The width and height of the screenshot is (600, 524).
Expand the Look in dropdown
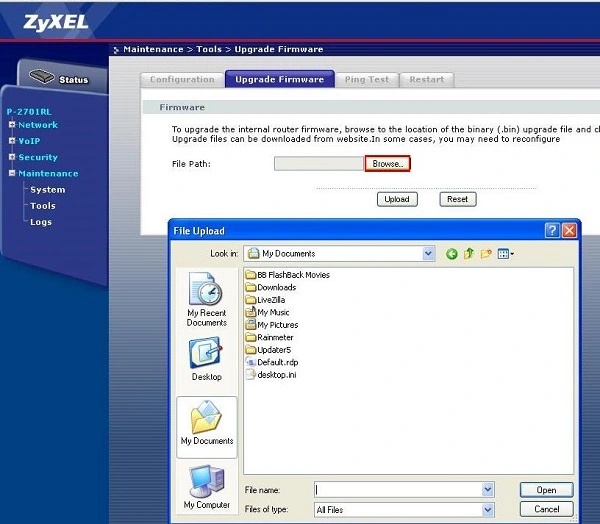coord(428,254)
